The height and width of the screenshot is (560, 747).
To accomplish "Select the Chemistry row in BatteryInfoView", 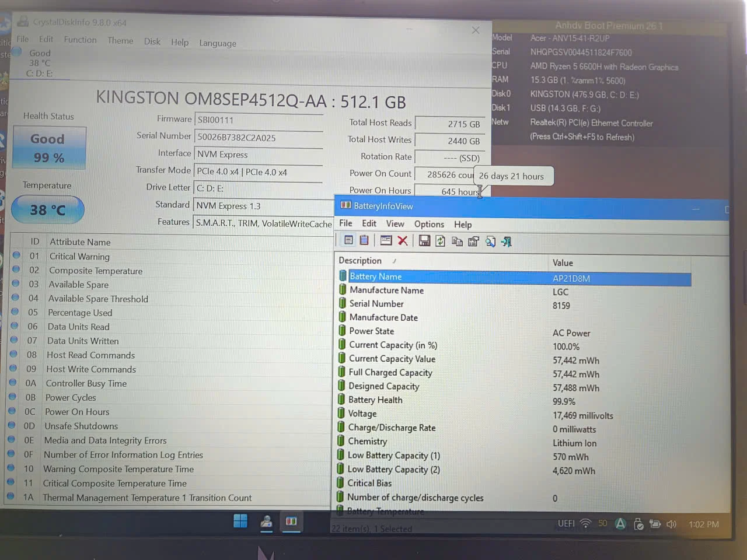I will click(514, 442).
